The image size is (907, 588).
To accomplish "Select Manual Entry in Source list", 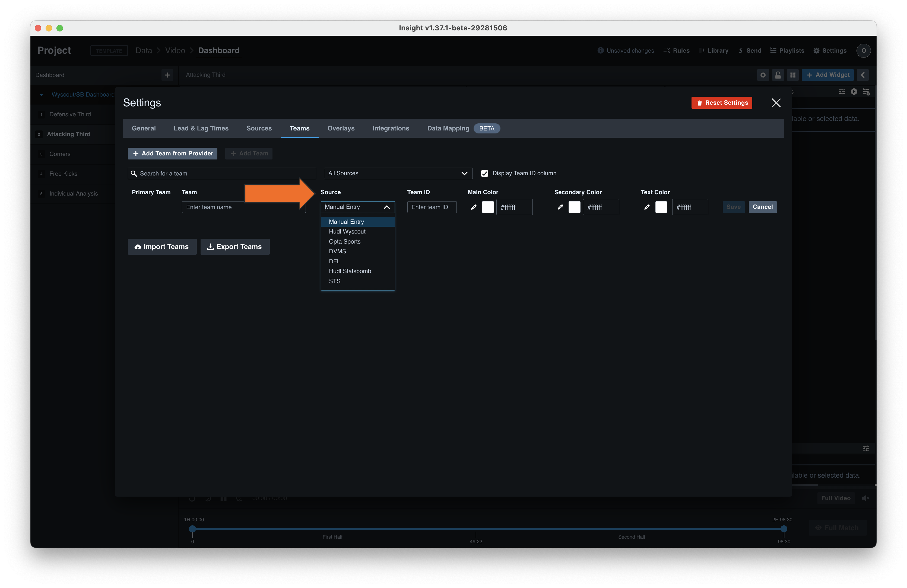I will pos(357,222).
